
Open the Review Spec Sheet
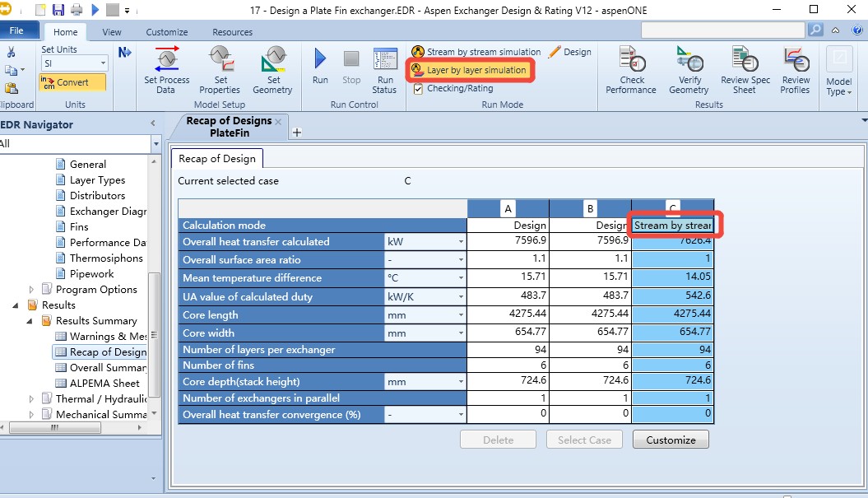click(x=745, y=60)
